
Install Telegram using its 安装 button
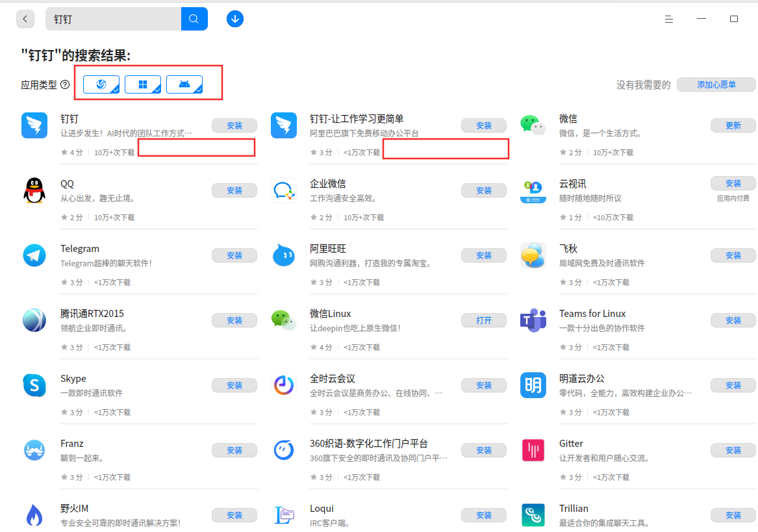pyautogui.click(x=234, y=255)
